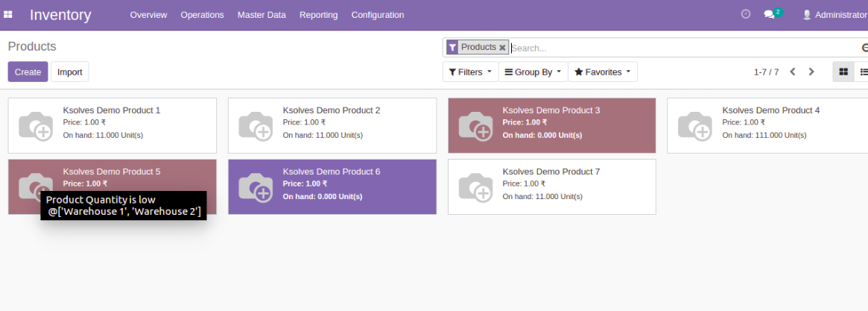The height and width of the screenshot is (311, 868).
Task: Click the 1-7 / 7 pager counter
Action: point(766,72)
